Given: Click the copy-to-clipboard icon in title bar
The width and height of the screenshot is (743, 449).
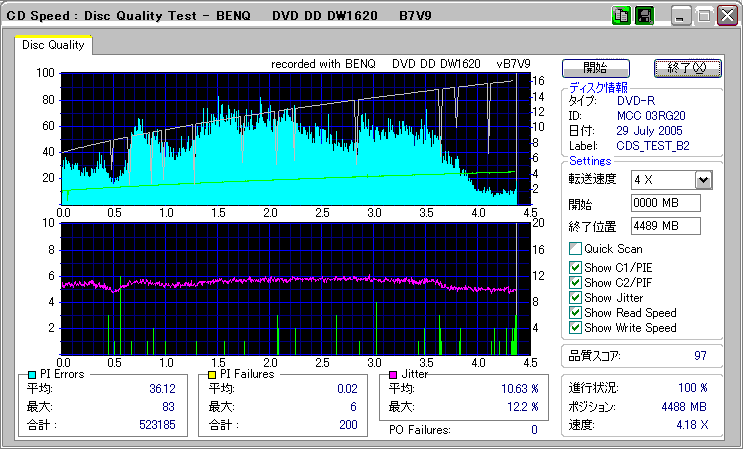Looking at the screenshot, I should click(x=620, y=16).
